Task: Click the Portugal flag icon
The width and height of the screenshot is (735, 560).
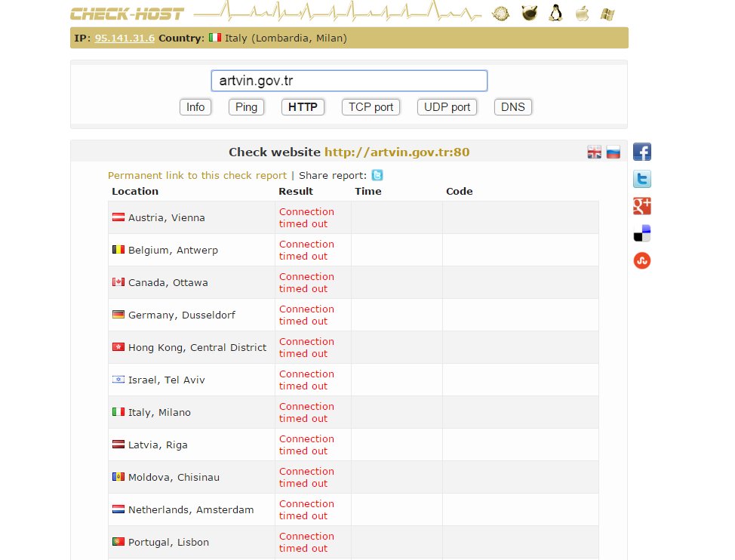Action: tap(118, 541)
